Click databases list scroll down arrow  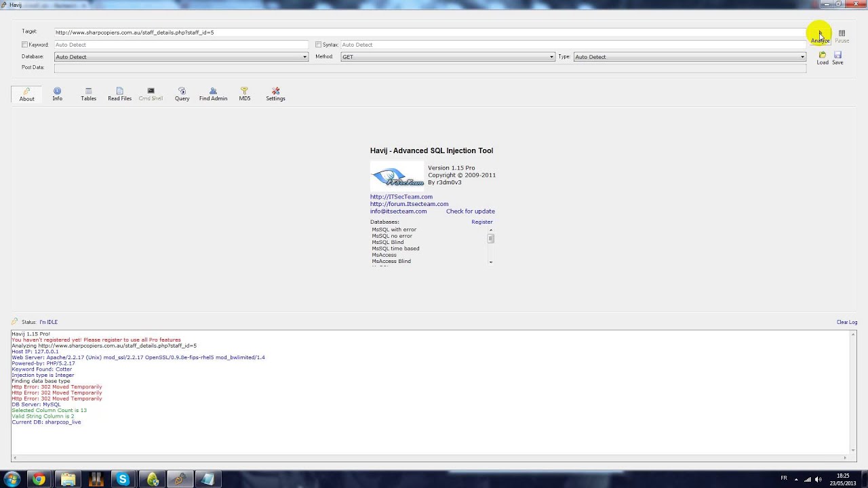pyautogui.click(x=491, y=262)
